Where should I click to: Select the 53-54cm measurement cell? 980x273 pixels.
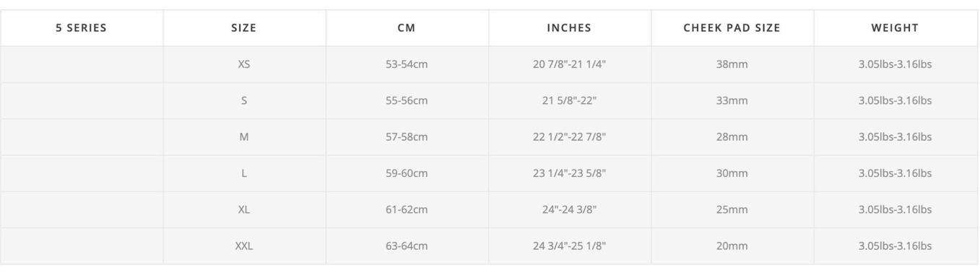click(x=407, y=64)
